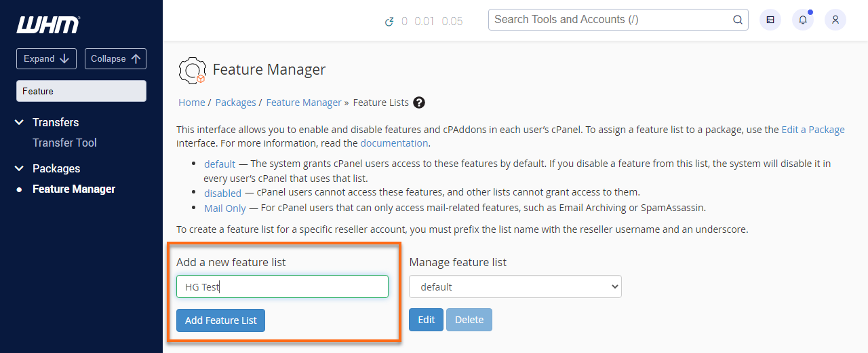Click the load average value 0.05

point(452,21)
